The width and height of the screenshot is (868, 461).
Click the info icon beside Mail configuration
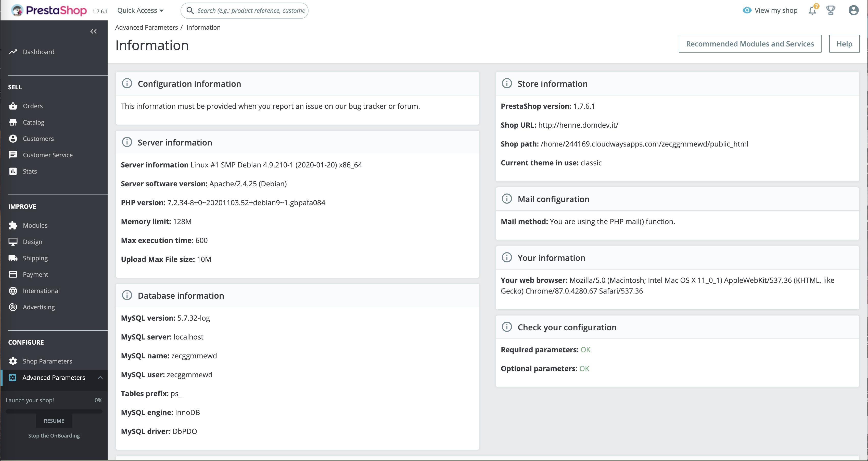coord(507,199)
